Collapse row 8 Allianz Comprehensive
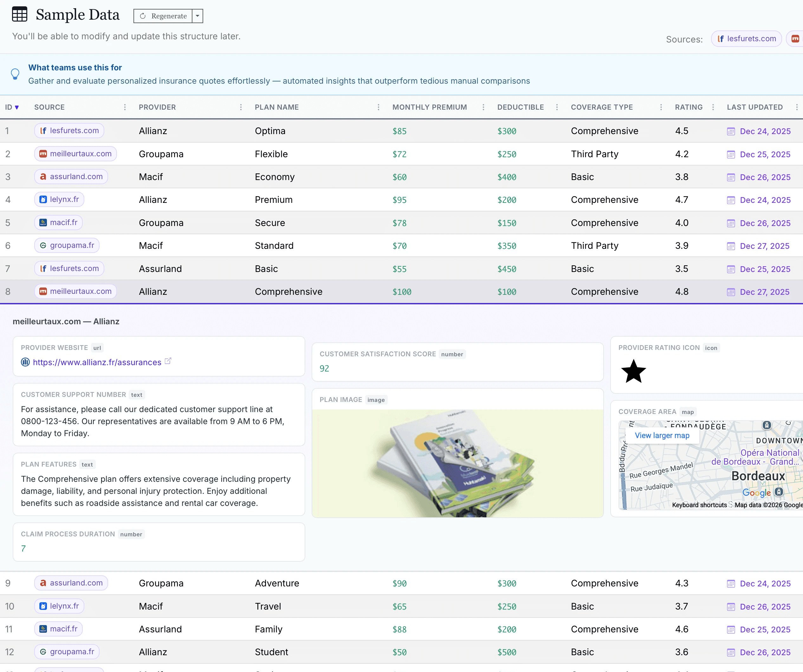The width and height of the screenshot is (803, 672). tap(289, 292)
